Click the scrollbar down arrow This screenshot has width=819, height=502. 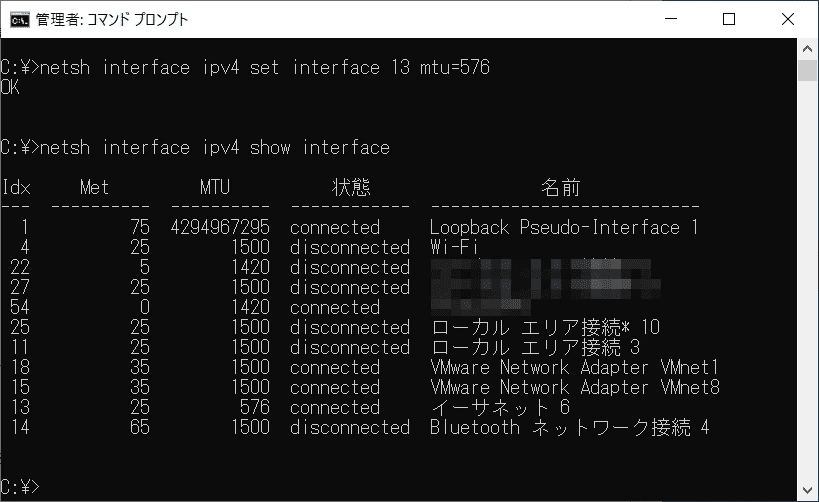808,490
